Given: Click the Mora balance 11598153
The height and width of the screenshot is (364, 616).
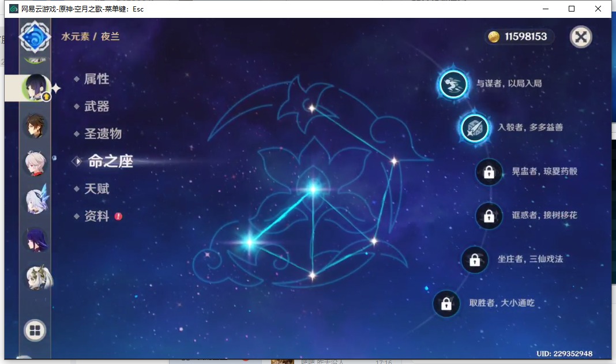Looking at the screenshot, I should 525,36.
